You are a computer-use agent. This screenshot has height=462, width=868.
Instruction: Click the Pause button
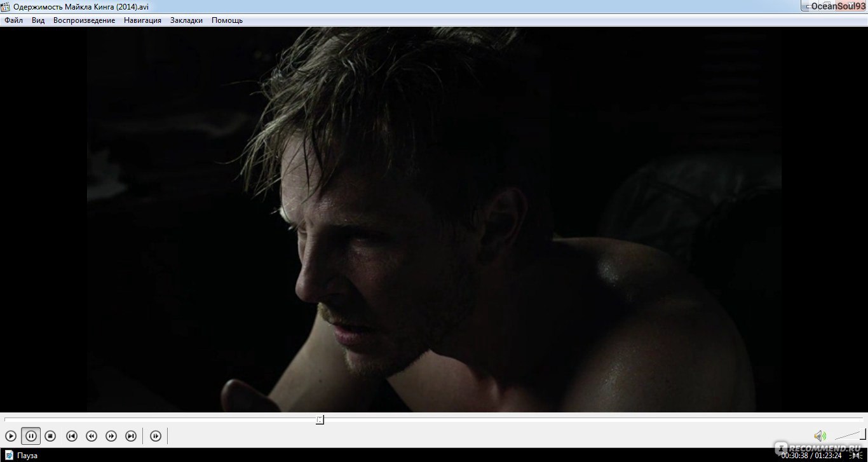click(x=31, y=436)
